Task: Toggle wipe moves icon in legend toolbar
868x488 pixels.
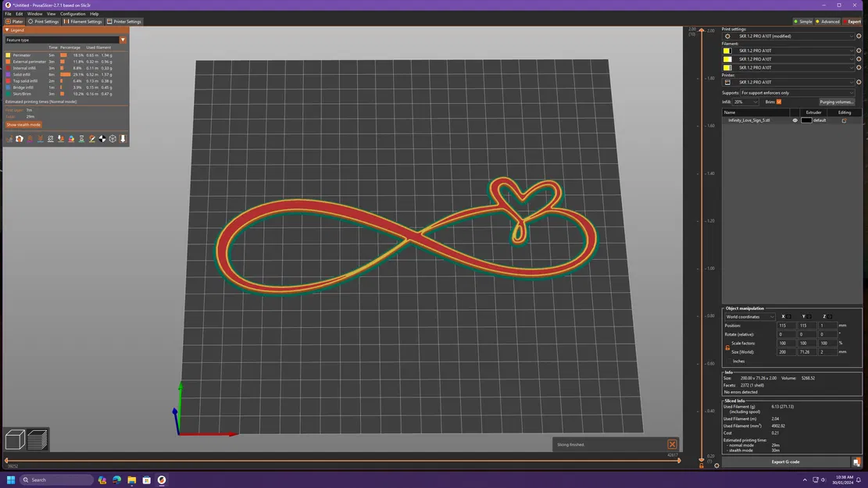Action: pos(20,139)
